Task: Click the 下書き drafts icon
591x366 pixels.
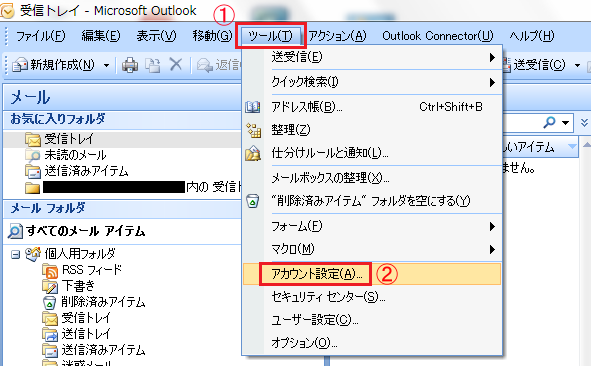Action: point(50,286)
